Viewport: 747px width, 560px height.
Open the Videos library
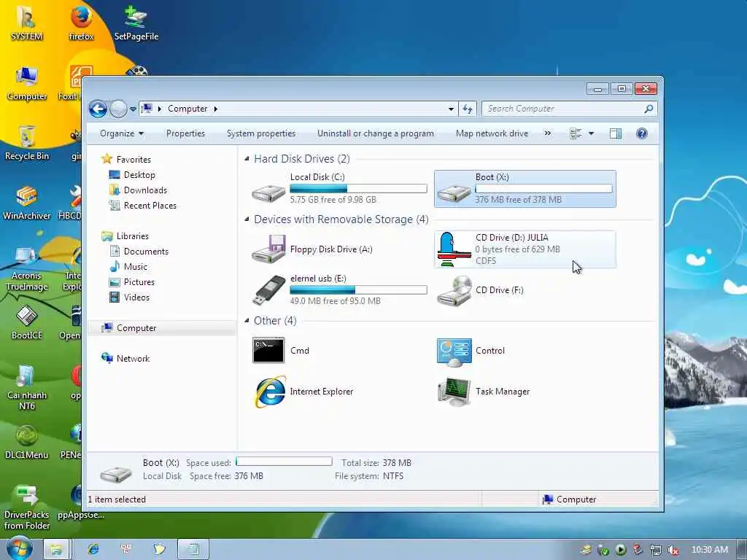coord(136,297)
